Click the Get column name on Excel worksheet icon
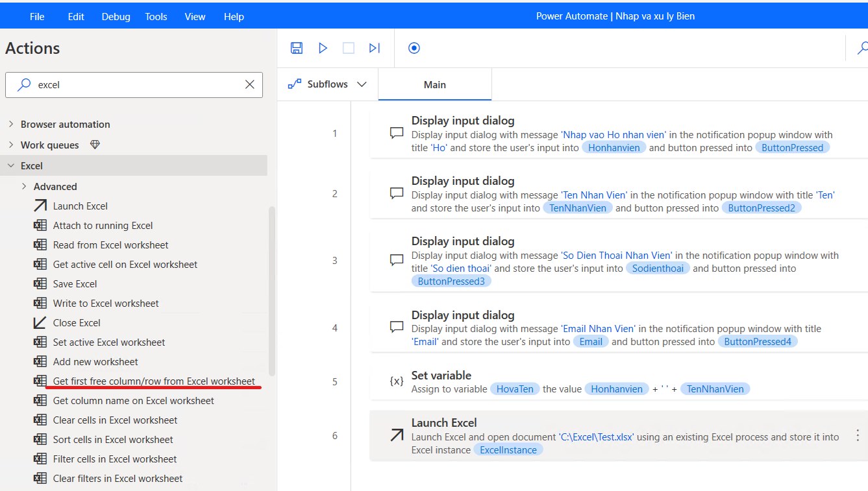 (x=40, y=400)
